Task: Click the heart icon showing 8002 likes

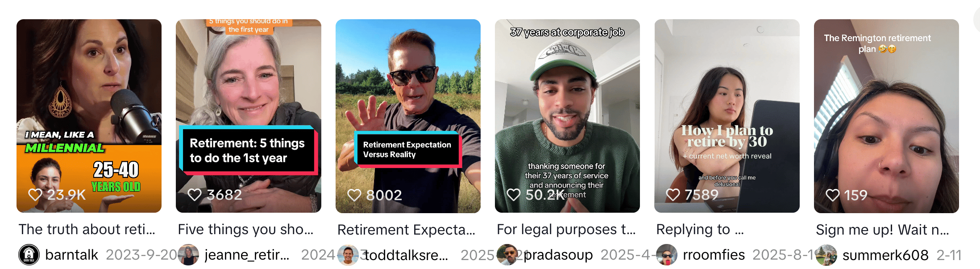Action: tap(354, 195)
